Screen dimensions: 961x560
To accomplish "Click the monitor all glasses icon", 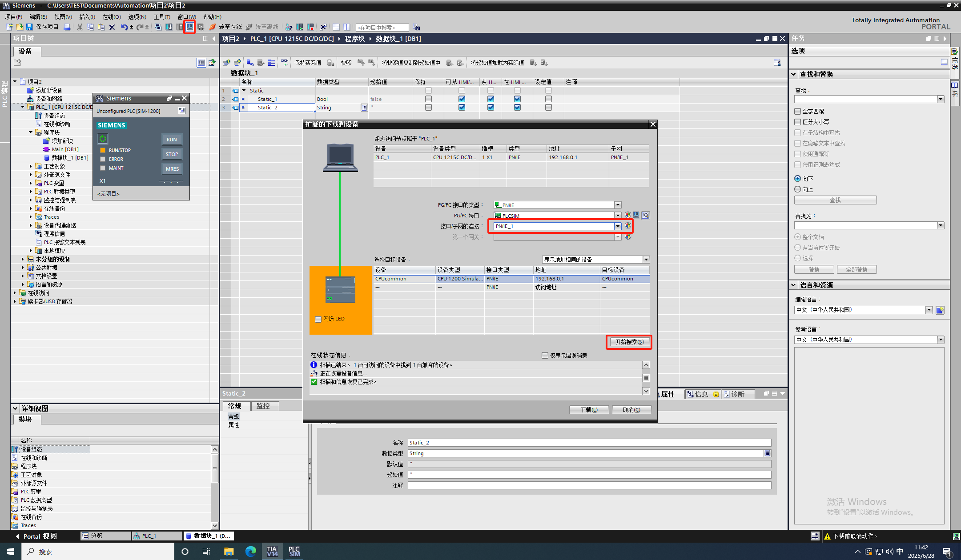I will point(285,63).
